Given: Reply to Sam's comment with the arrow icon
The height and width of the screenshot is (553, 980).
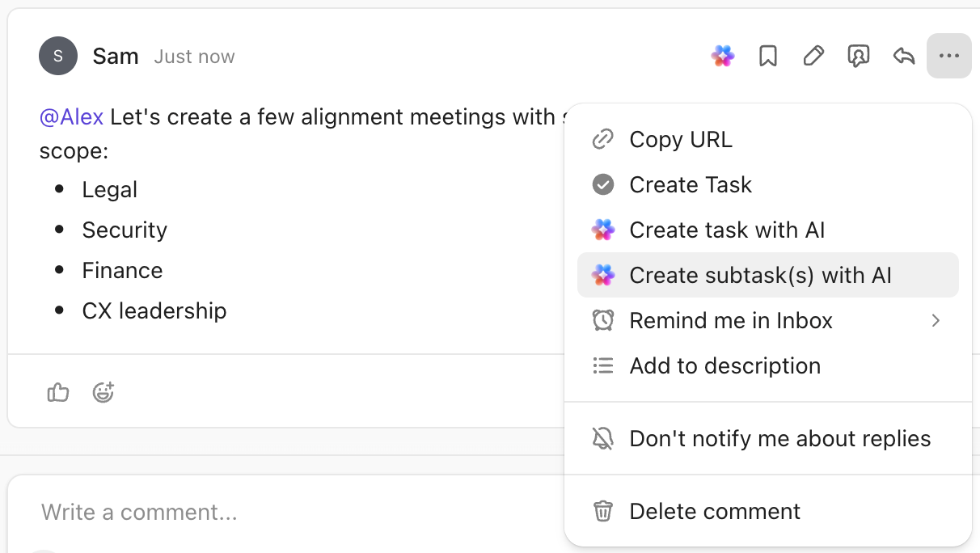Looking at the screenshot, I should (x=903, y=56).
